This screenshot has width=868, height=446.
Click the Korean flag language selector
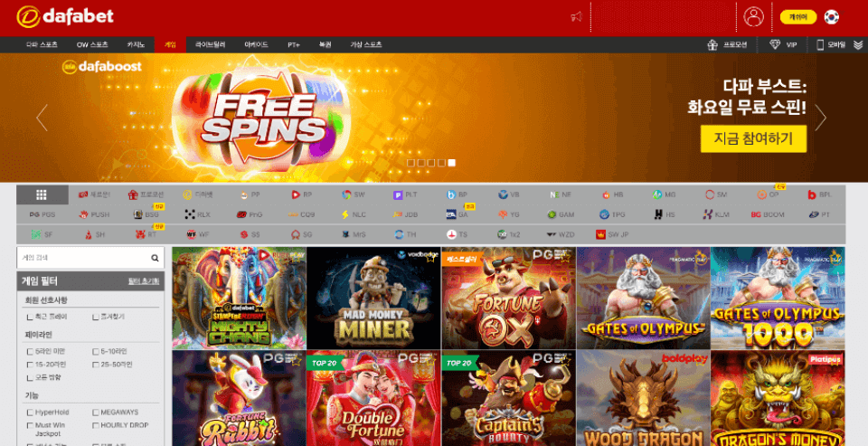831,17
